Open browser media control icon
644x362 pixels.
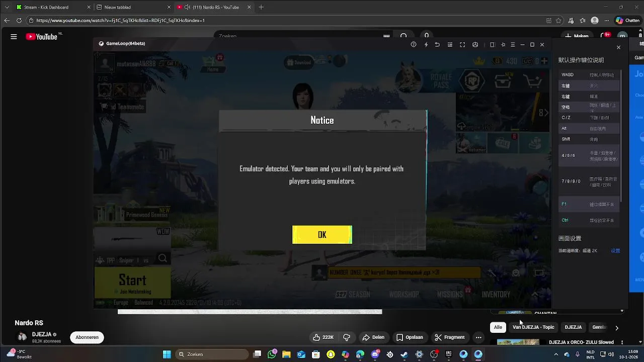tap(571, 21)
